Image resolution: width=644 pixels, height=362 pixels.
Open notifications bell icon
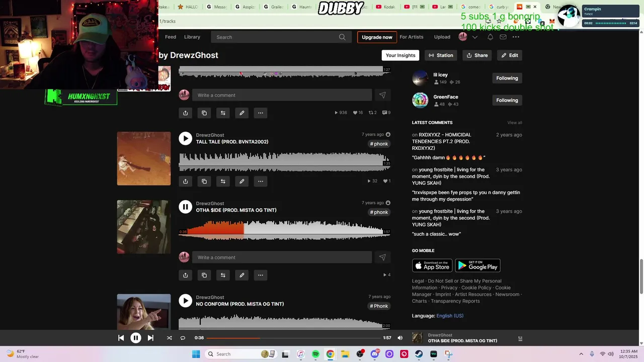[x=490, y=37]
